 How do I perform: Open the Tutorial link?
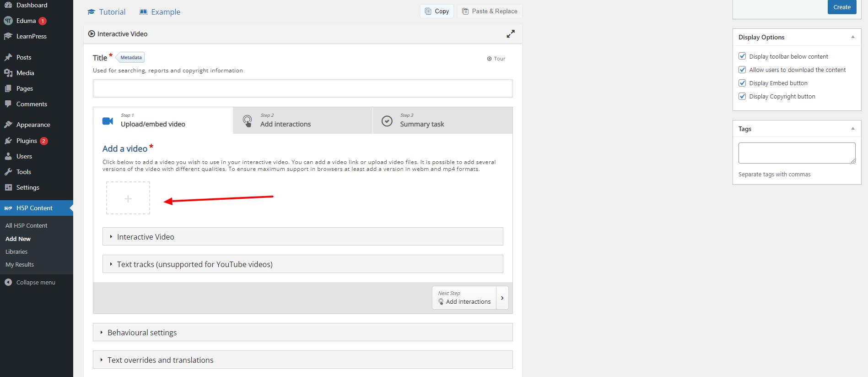coord(107,12)
